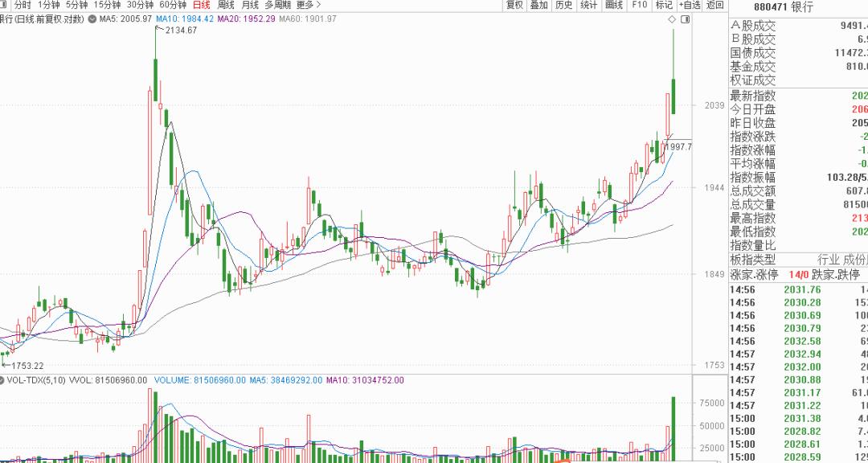Expand the 更多 period options arrow

[317, 5]
